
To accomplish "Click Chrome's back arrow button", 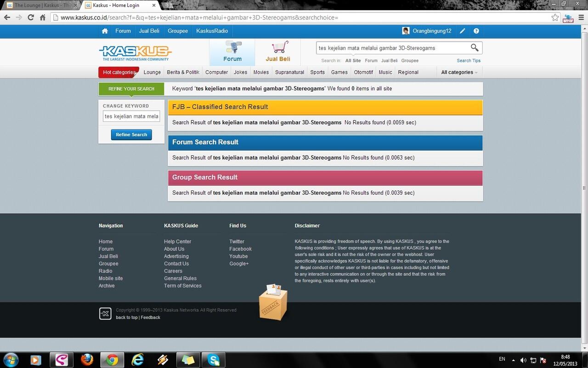I will point(7,17).
